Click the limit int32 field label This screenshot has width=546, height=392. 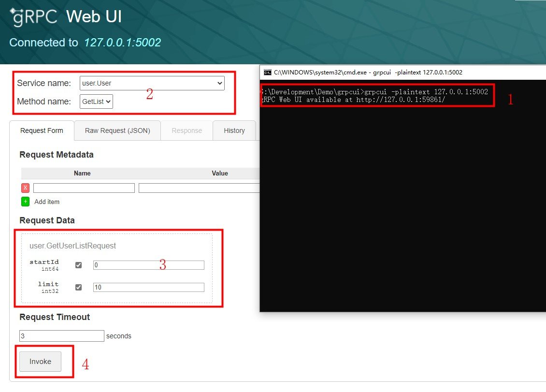click(48, 287)
